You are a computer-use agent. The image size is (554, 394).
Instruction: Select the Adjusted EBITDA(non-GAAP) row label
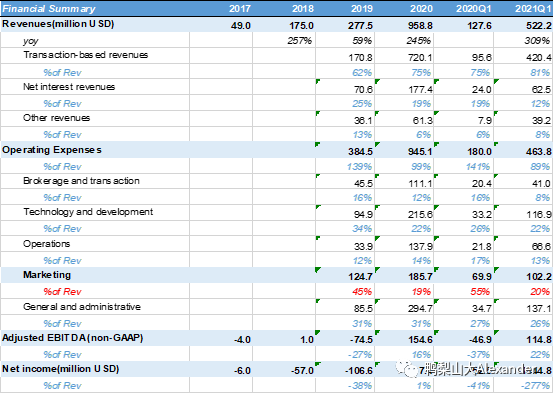coord(72,338)
